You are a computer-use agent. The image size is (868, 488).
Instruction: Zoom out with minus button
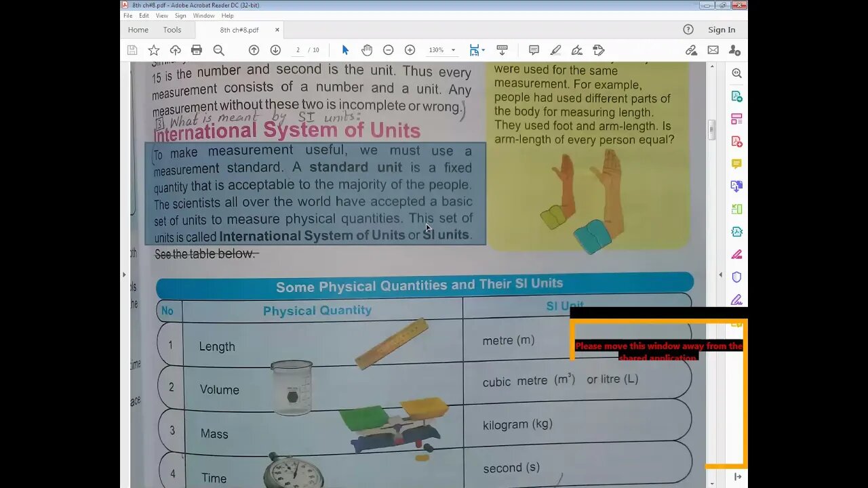[x=388, y=50]
